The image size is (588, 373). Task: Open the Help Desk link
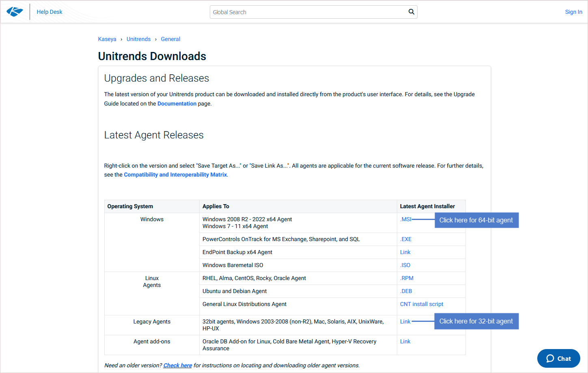tap(50, 12)
